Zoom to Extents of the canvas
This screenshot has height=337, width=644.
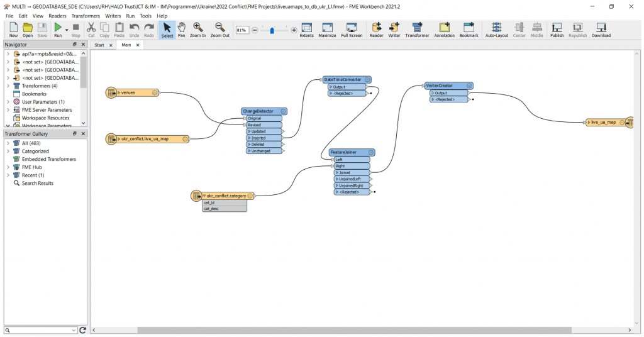(306, 30)
